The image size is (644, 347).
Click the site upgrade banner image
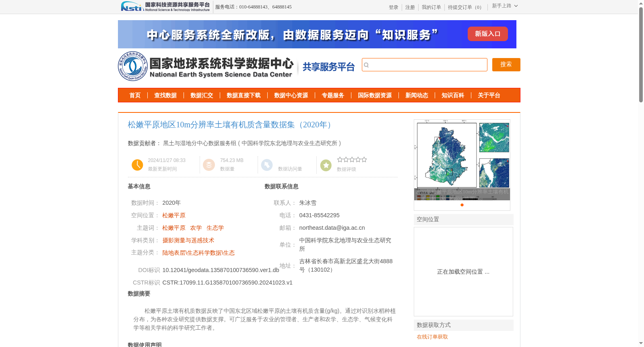tap(317, 34)
